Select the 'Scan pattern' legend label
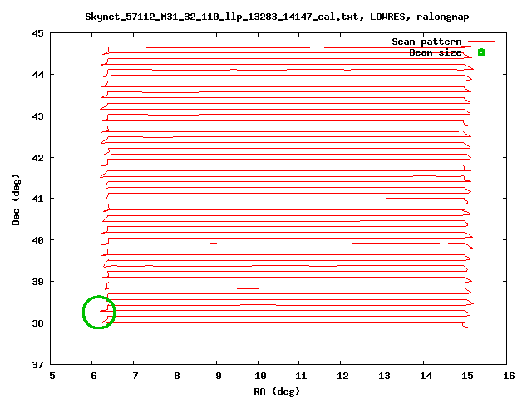The width and height of the screenshot is (532, 399). click(426, 42)
